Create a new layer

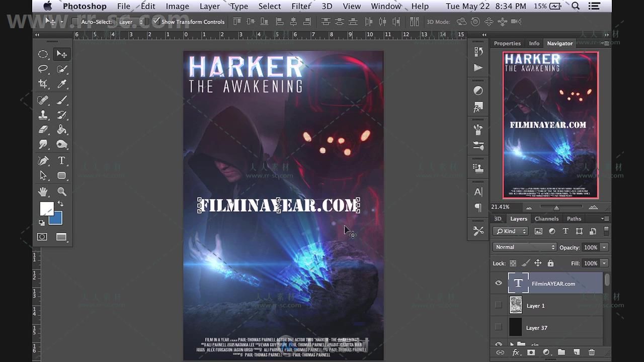[577, 353]
